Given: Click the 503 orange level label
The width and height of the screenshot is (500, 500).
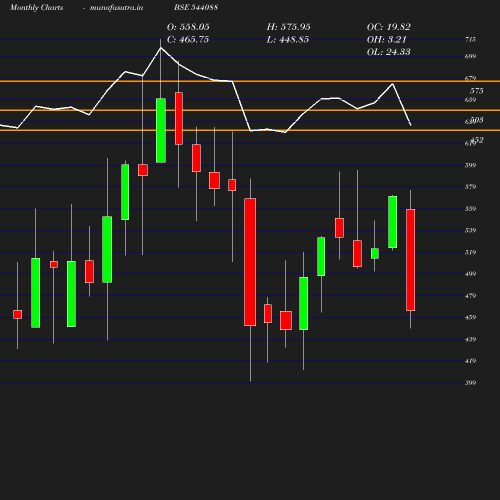Looking at the screenshot, I should (x=477, y=120).
